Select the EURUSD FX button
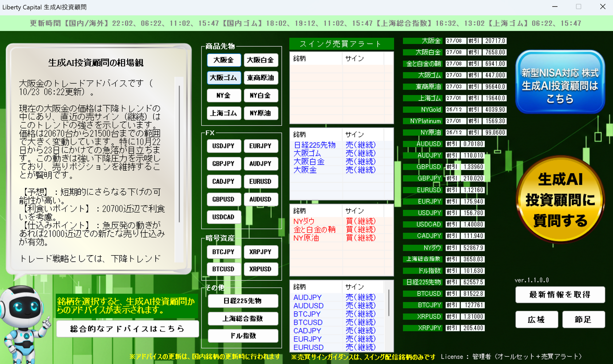The width and height of the screenshot is (613, 364). pyautogui.click(x=261, y=182)
